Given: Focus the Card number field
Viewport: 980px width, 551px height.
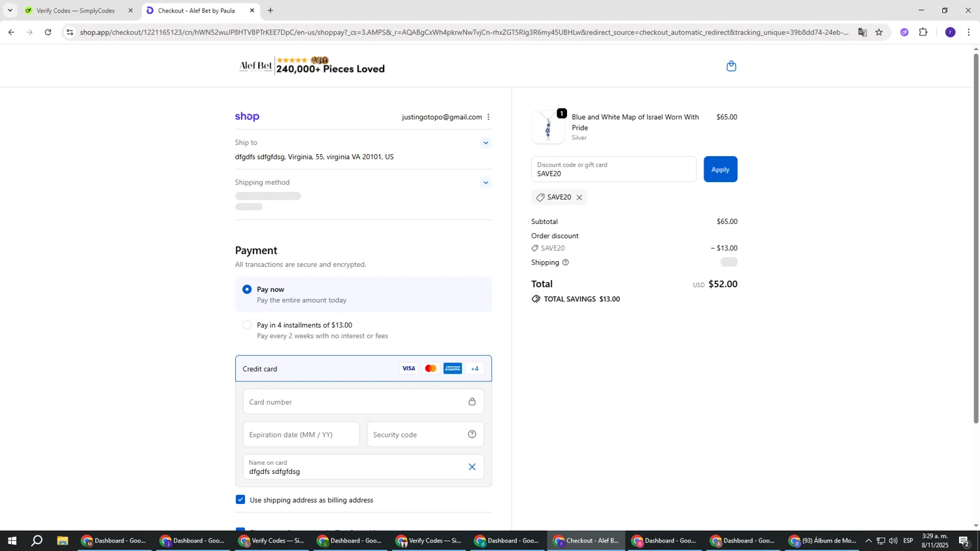Looking at the screenshot, I should click(x=363, y=402).
